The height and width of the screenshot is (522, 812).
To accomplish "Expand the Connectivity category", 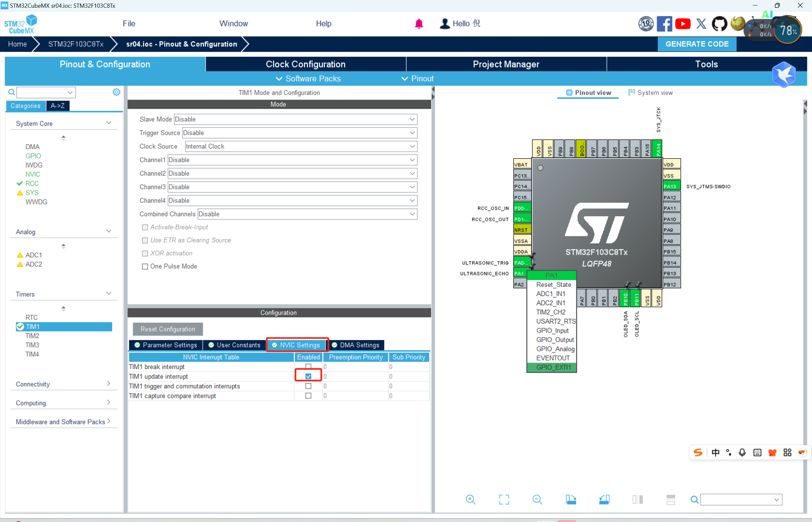I will pyautogui.click(x=64, y=384).
